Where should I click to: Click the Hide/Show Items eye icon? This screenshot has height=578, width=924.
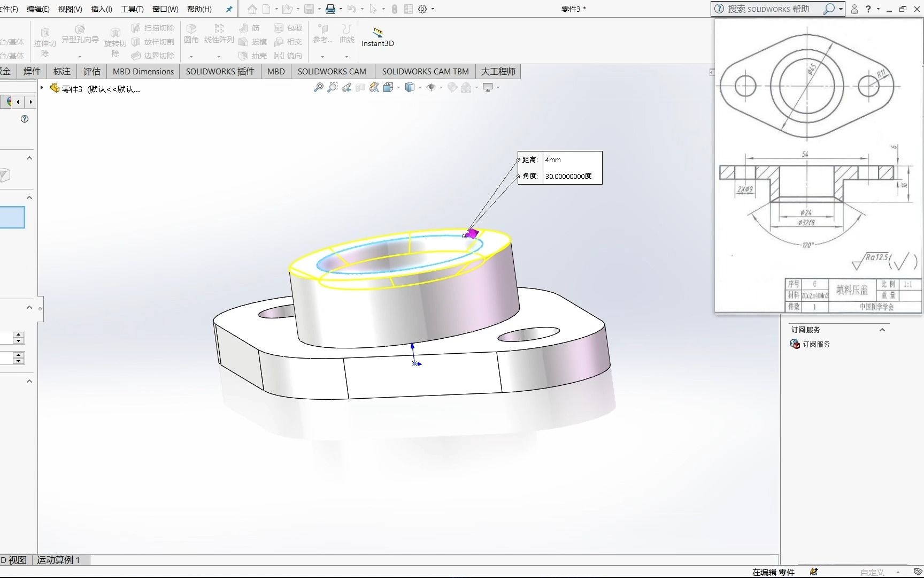click(431, 87)
